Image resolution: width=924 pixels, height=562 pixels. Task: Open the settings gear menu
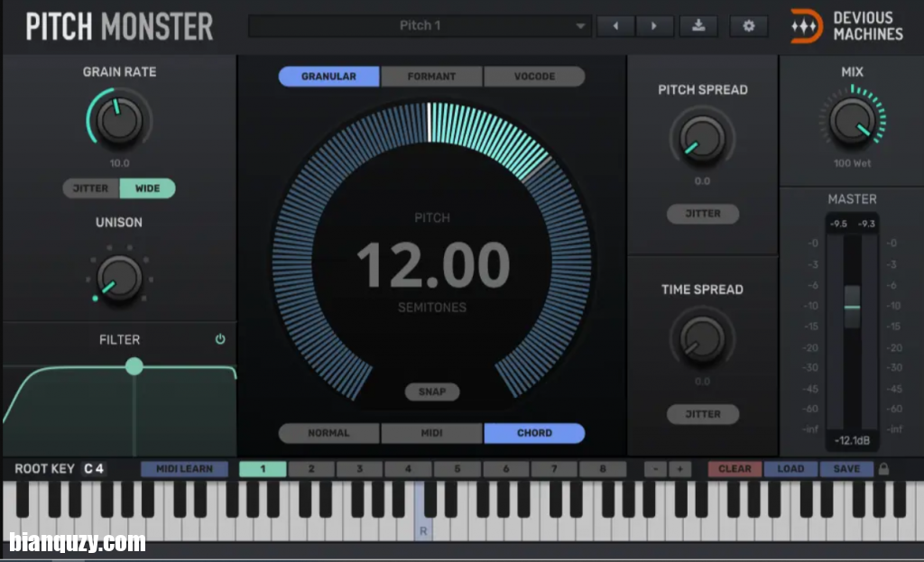pyautogui.click(x=748, y=26)
